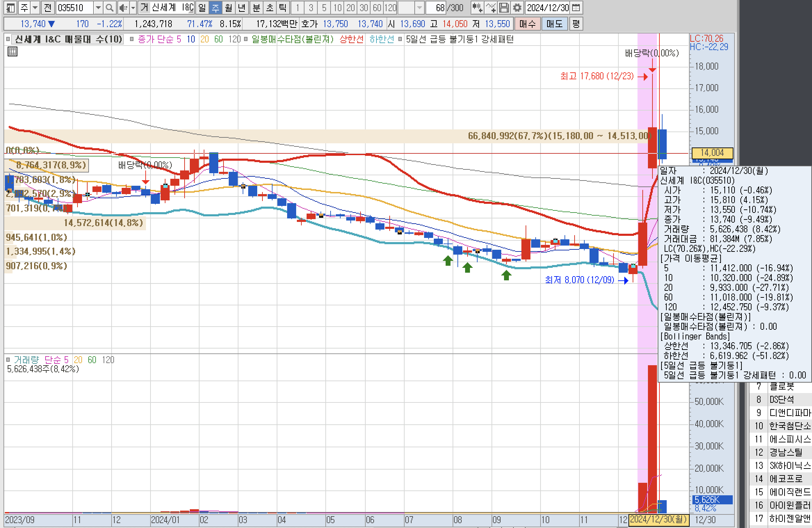Click the stock search magnifier icon
The width and height of the screenshot is (812, 528).
pyautogui.click(x=109, y=8)
